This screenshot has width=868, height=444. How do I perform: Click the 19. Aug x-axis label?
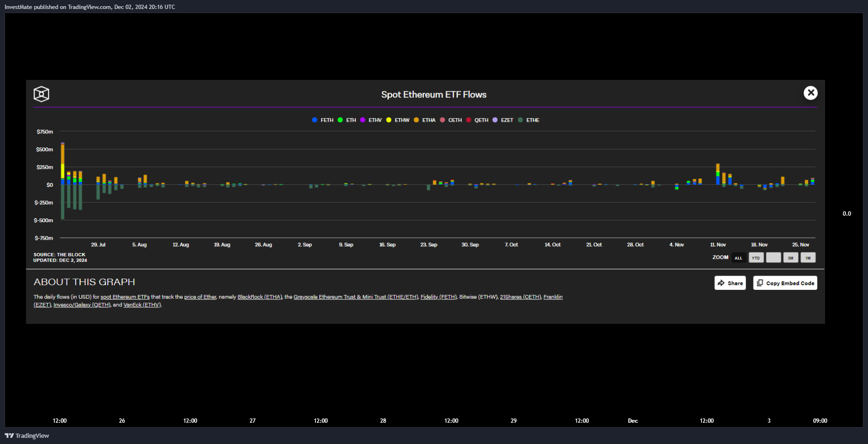pyautogui.click(x=222, y=245)
